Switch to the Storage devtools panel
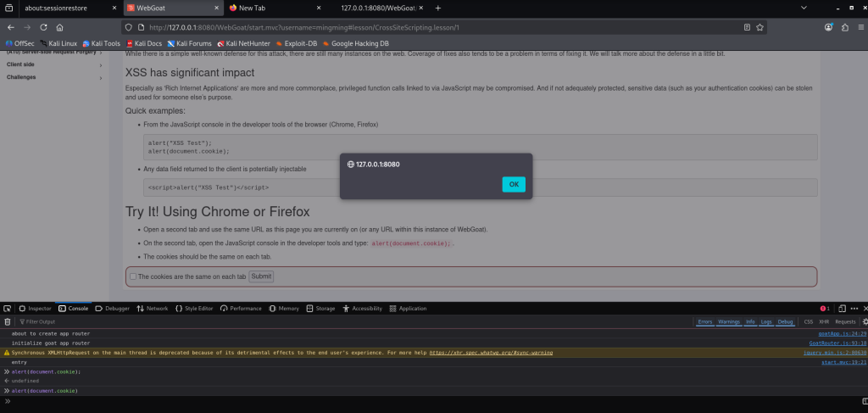The height and width of the screenshot is (413, 868). point(321,309)
